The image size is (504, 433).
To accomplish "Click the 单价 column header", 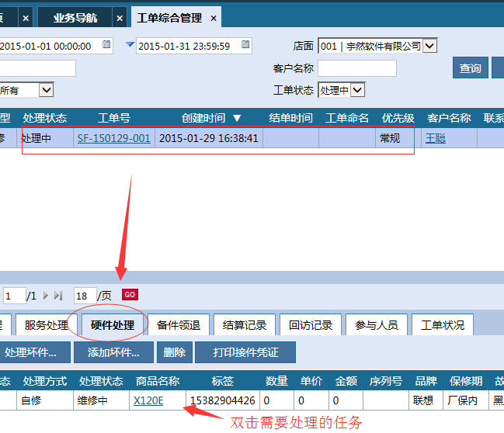I will pos(311,381).
